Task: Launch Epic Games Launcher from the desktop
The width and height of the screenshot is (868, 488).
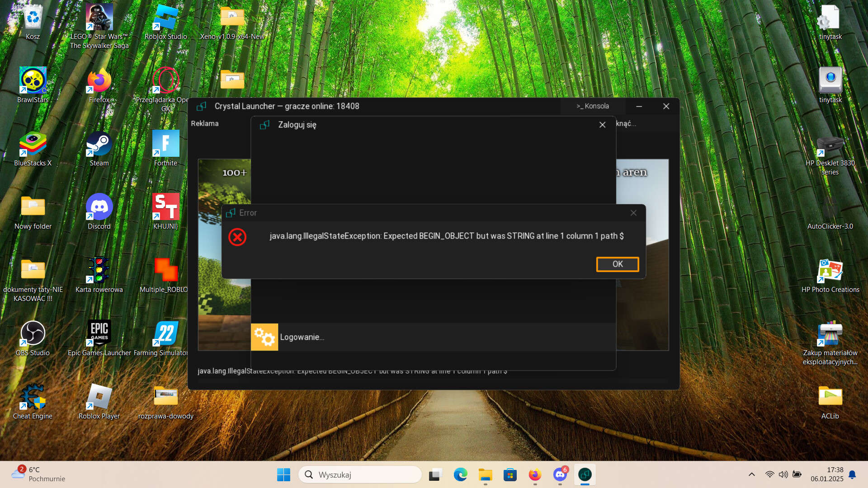Action: tap(99, 334)
